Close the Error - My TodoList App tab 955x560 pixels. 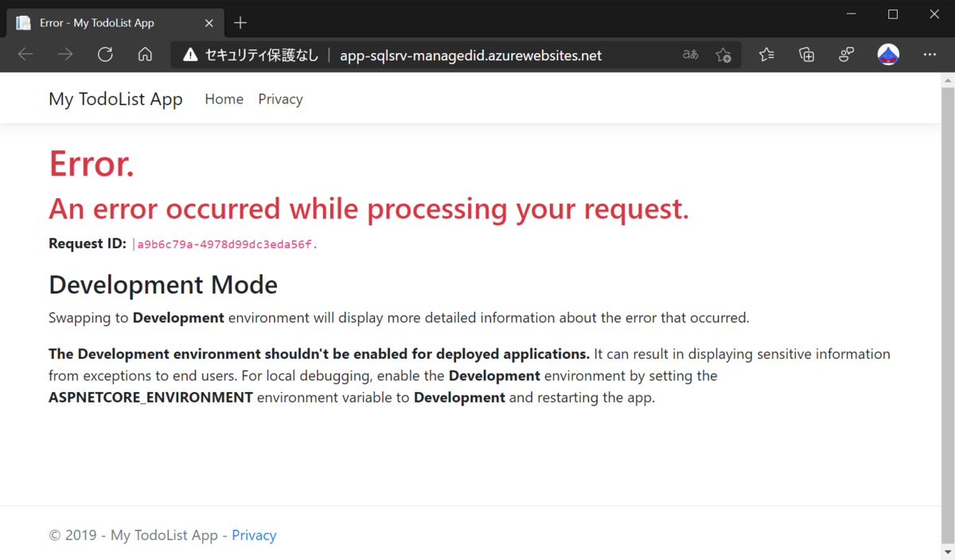pos(209,22)
